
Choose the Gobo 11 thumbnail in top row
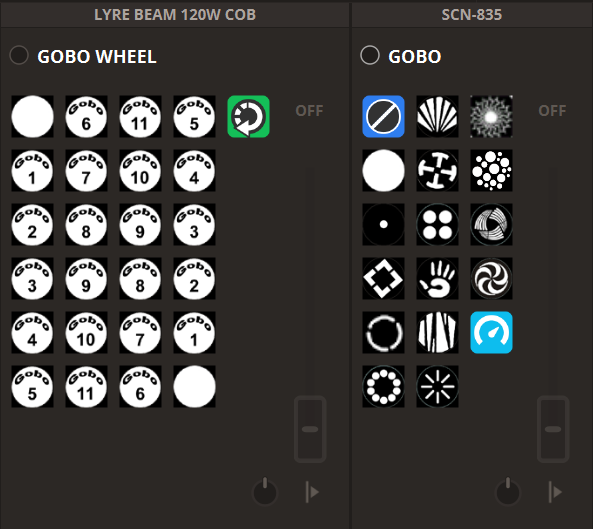click(x=140, y=116)
